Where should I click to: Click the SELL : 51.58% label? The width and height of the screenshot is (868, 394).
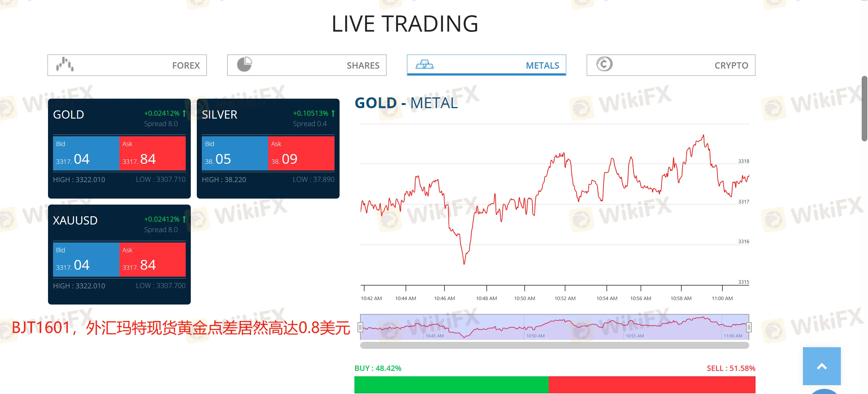click(731, 368)
